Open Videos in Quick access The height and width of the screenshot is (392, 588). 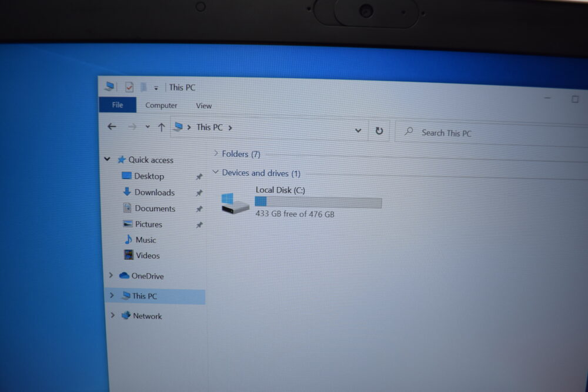[148, 256]
